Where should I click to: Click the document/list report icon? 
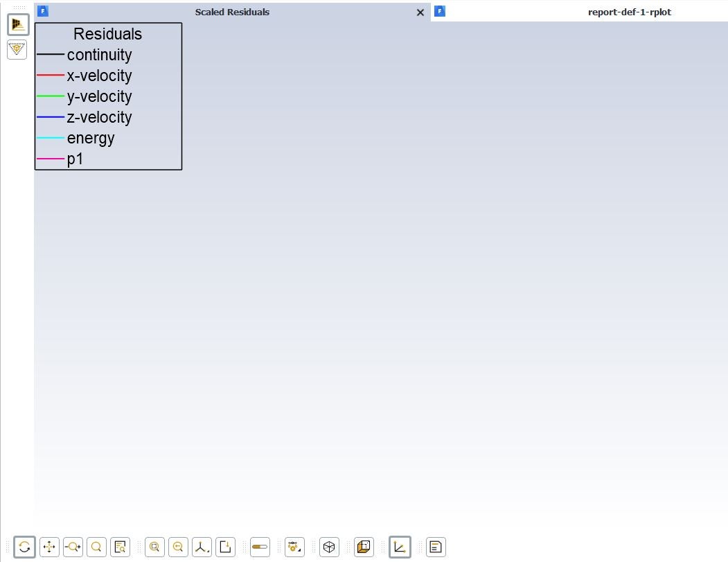point(436,547)
